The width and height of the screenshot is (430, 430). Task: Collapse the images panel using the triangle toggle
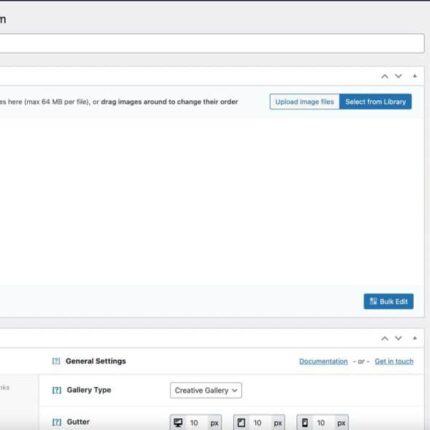(415, 76)
